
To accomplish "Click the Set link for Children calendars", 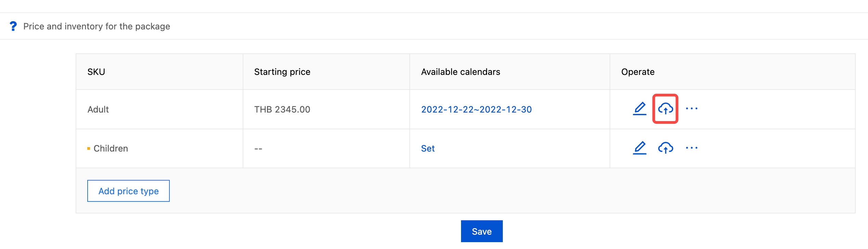I will point(427,148).
